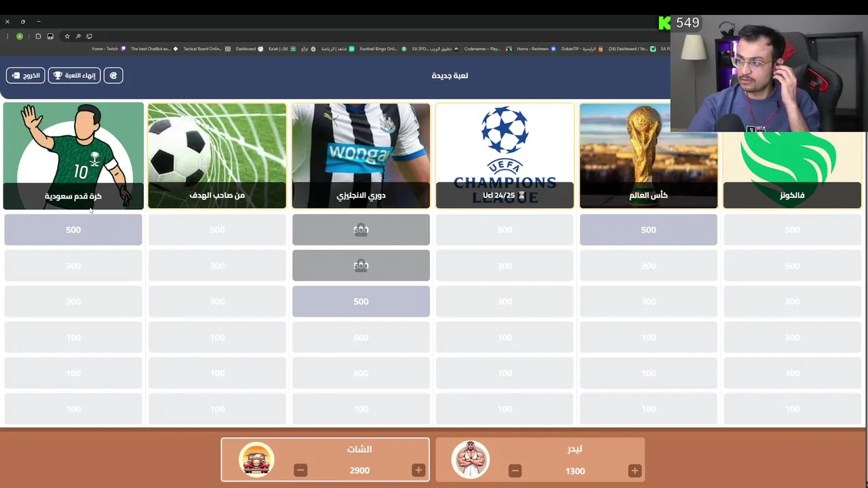The image size is (868, 488).
Task: Decrease ليدر team score with minus
Action: (515, 471)
